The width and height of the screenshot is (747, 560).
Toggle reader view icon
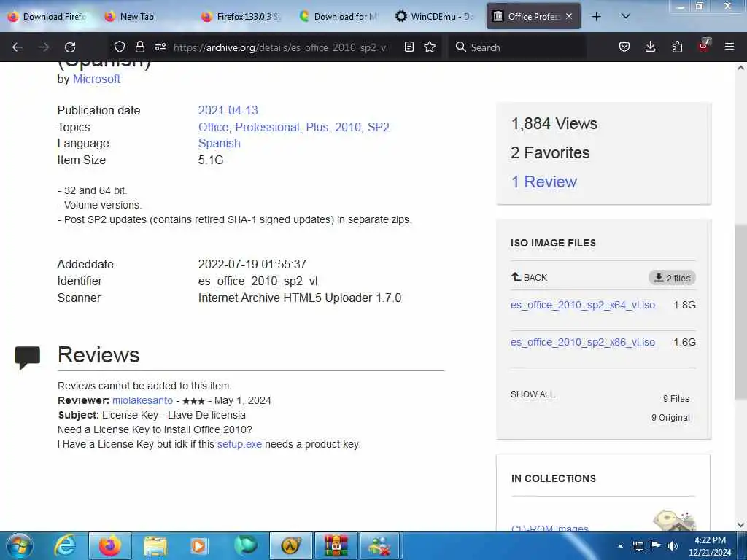409,47
